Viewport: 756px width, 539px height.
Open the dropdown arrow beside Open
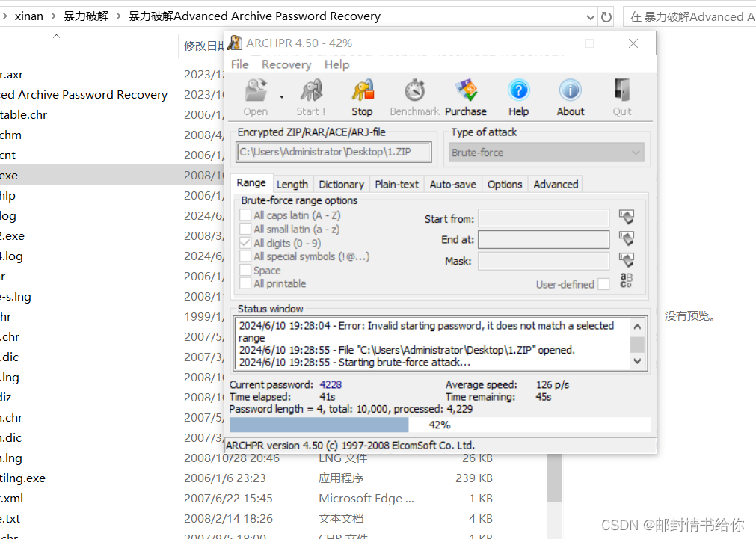click(282, 98)
